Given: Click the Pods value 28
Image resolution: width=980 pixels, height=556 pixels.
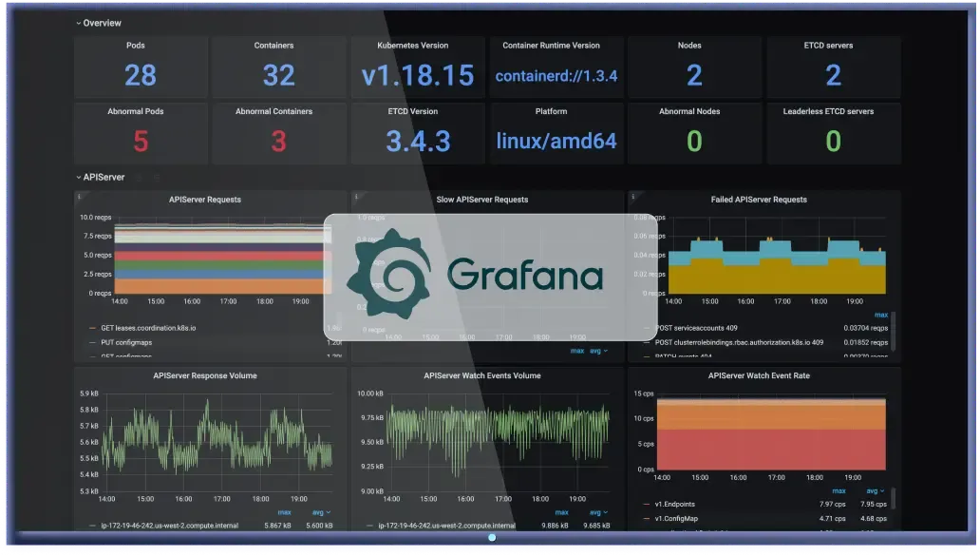Looking at the screenshot, I should pos(140,76).
